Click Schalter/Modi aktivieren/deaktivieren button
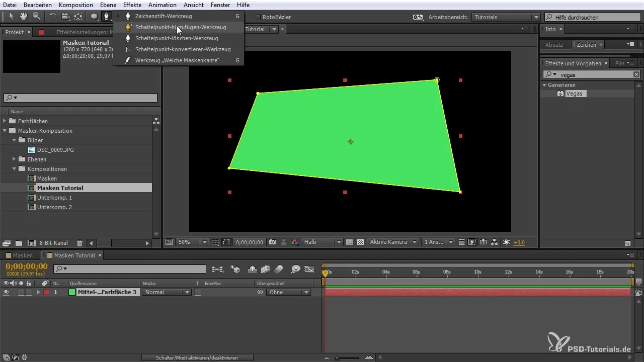 click(x=196, y=357)
